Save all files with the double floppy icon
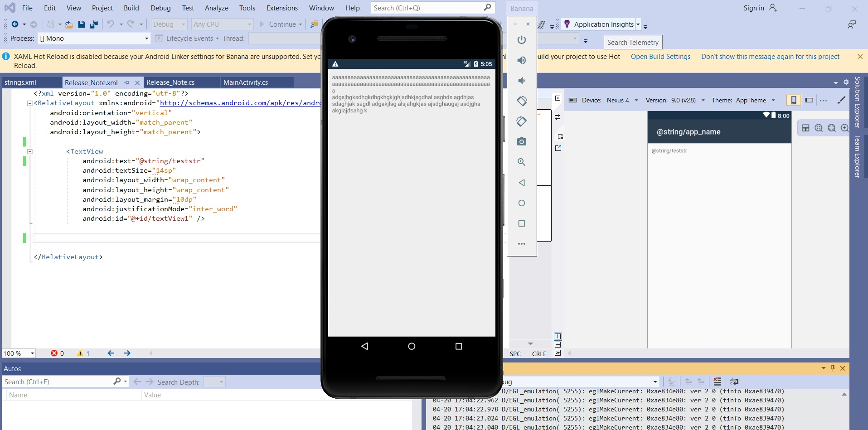 click(x=94, y=24)
